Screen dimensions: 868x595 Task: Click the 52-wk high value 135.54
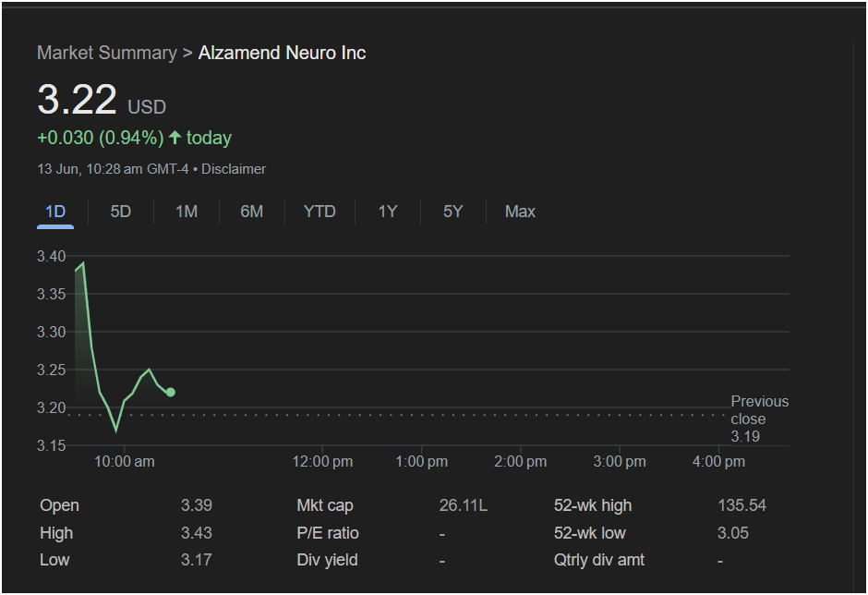point(741,505)
